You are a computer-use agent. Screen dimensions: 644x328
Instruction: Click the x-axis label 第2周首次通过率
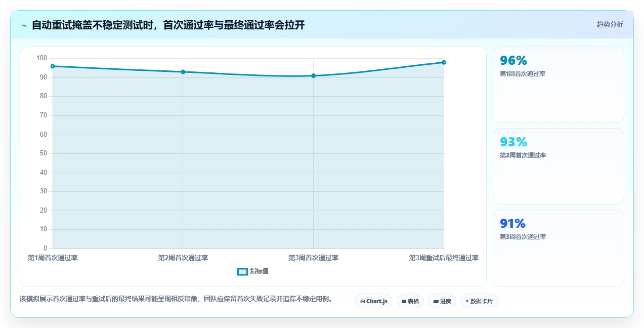(183, 258)
